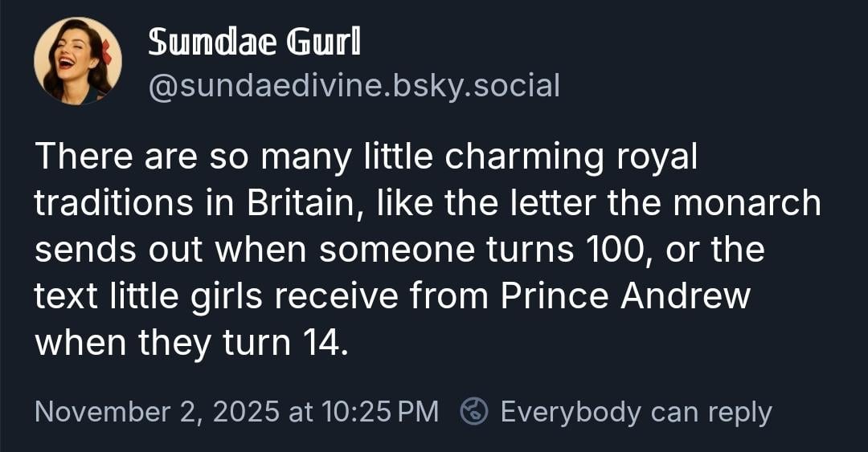This screenshot has width=868, height=452.
Task: Click the globe reply-settings icon
Action: click(473, 412)
